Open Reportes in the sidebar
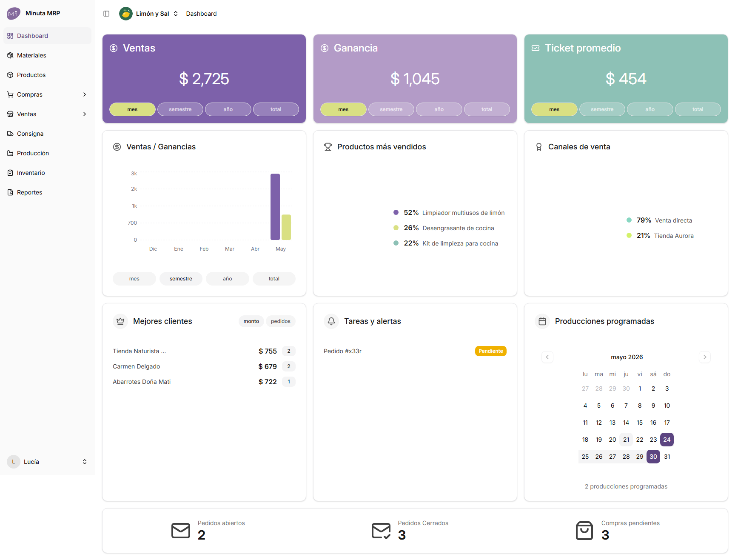Viewport: 735px width, 560px height. pyautogui.click(x=47, y=192)
